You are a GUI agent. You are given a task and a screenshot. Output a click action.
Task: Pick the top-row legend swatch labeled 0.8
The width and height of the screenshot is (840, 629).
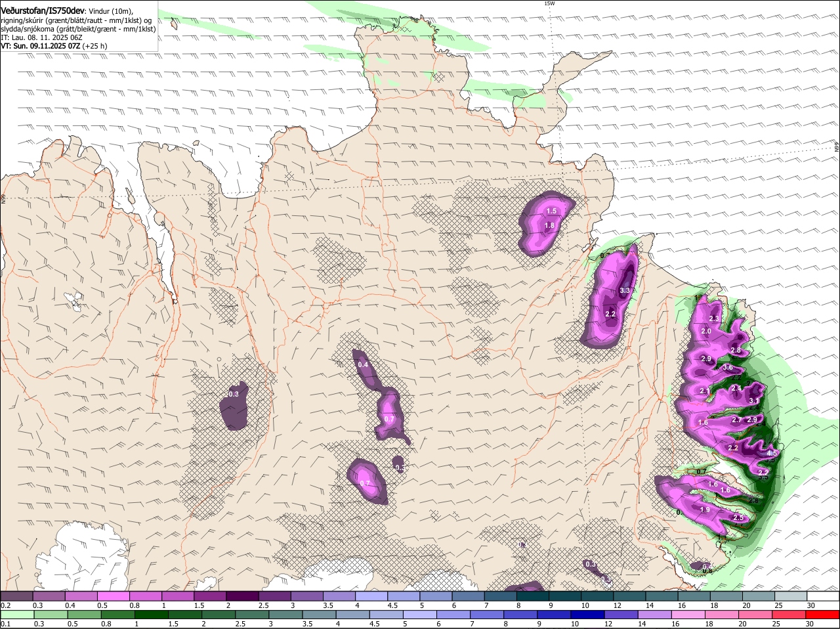146,596
